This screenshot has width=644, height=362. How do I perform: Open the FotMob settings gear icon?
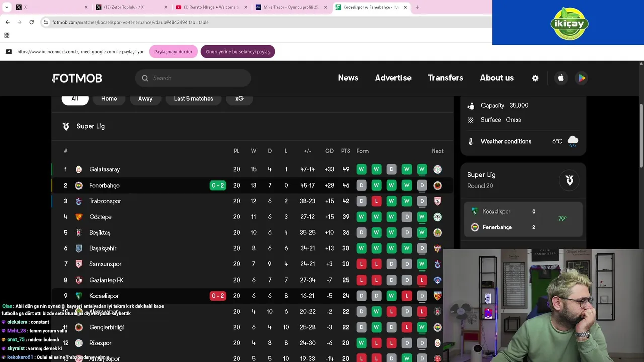535,78
